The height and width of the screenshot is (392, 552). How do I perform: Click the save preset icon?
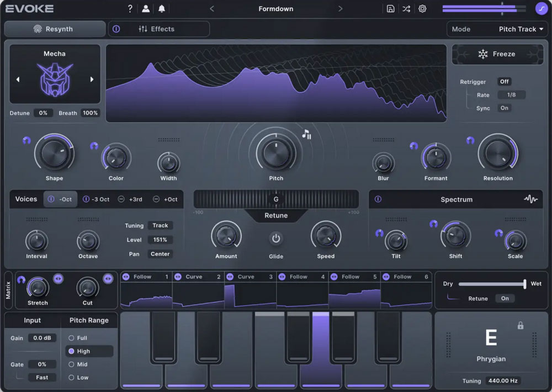(x=390, y=9)
